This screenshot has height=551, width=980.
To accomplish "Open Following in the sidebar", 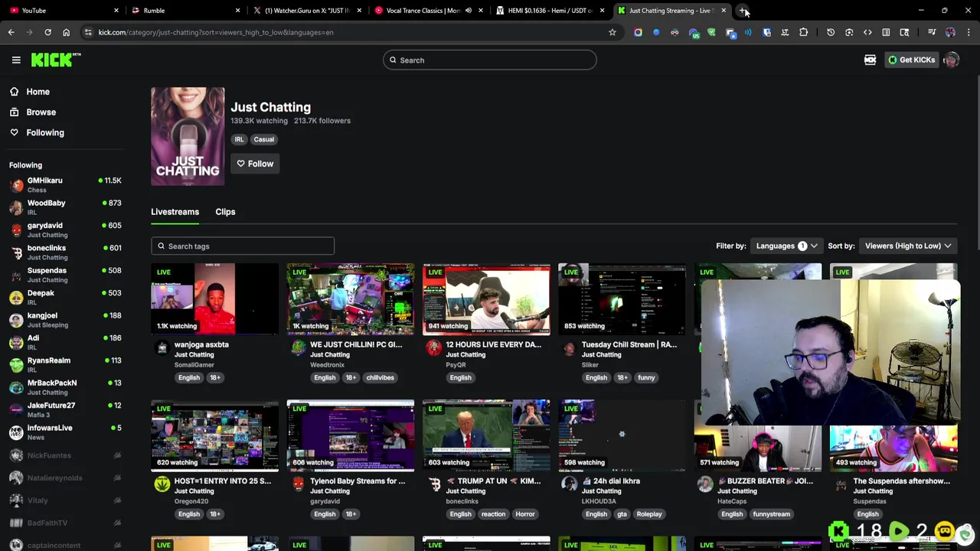I will [45, 133].
